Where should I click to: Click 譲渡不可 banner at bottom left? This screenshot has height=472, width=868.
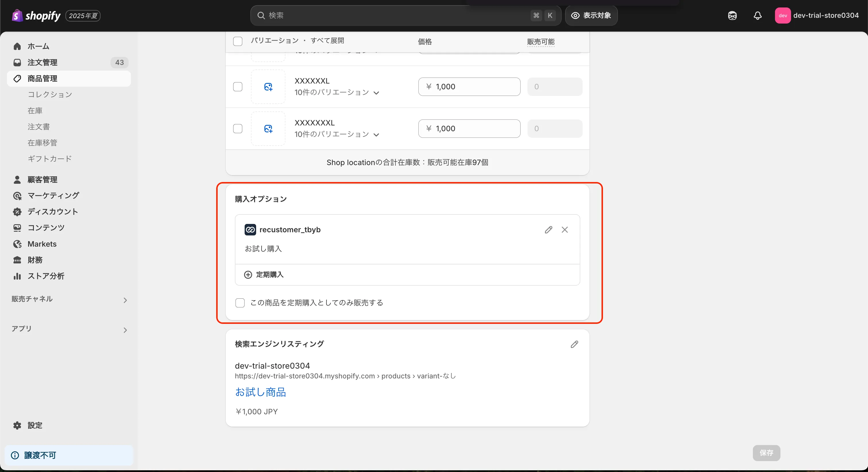pos(69,455)
